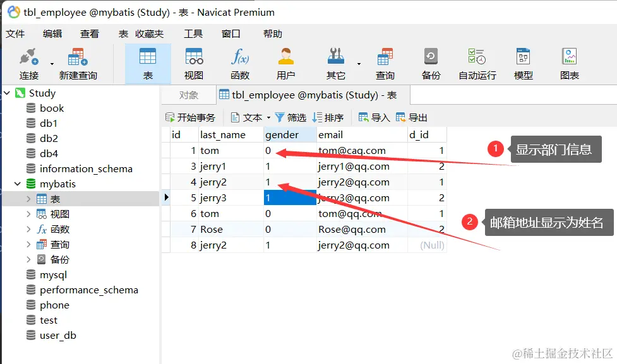Open the 工具 menu
Screen dimensions: 617x364
[193, 34]
